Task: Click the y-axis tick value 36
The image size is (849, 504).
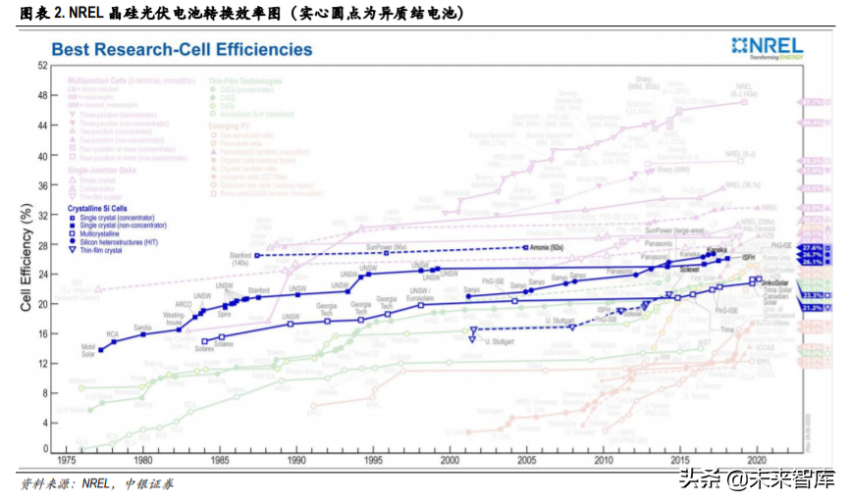Action: (42, 186)
